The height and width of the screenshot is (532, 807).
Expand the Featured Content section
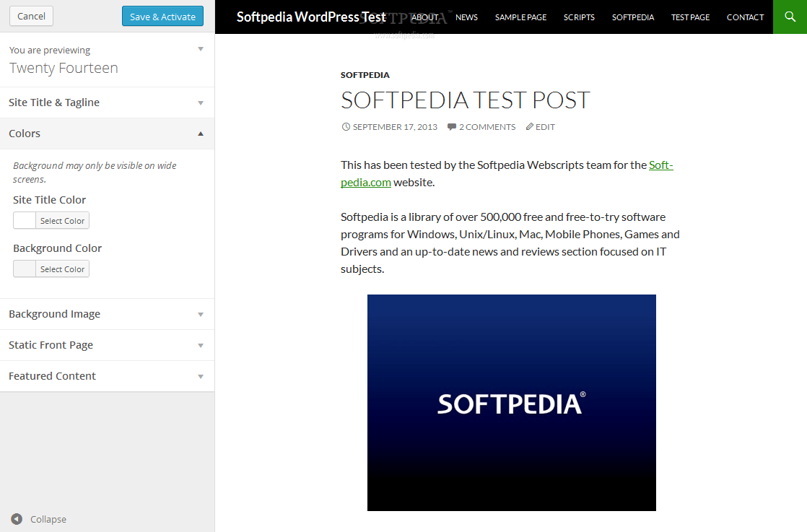(x=107, y=376)
